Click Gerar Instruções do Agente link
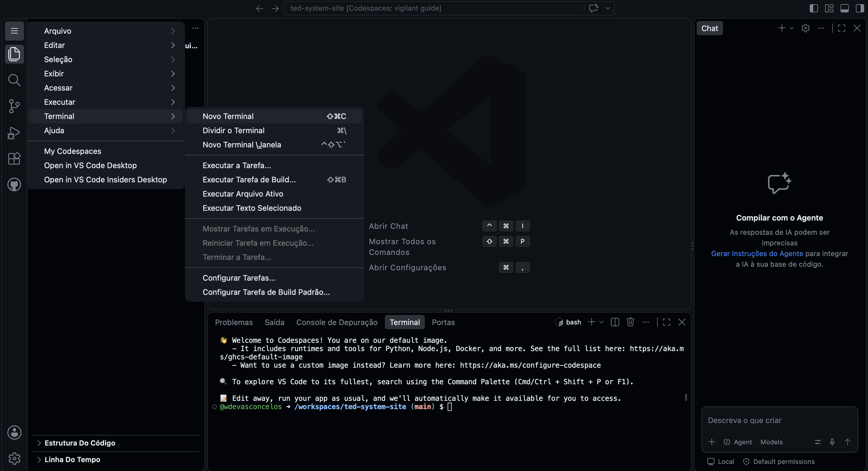Image resolution: width=868 pixels, height=471 pixels. 757,253
